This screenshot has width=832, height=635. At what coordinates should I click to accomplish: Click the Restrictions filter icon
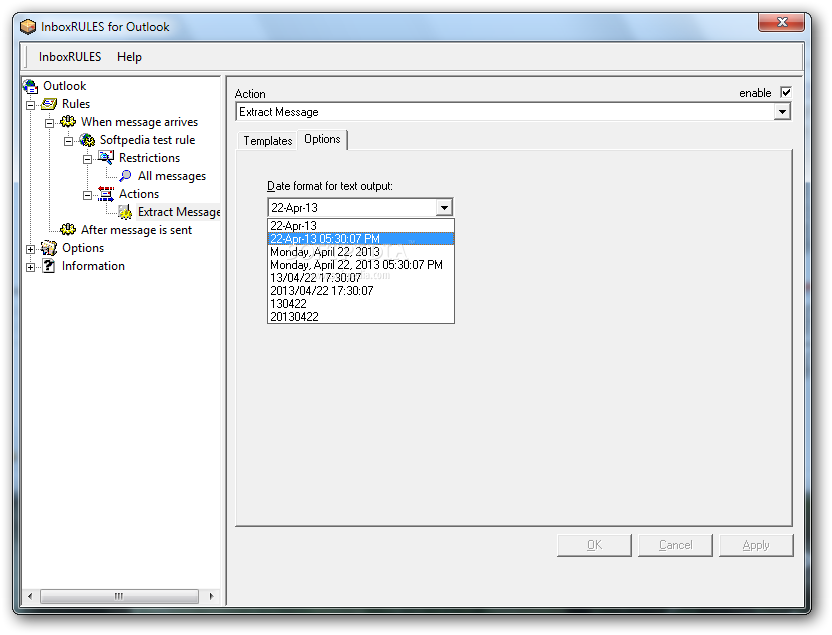(x=106, y=158)
